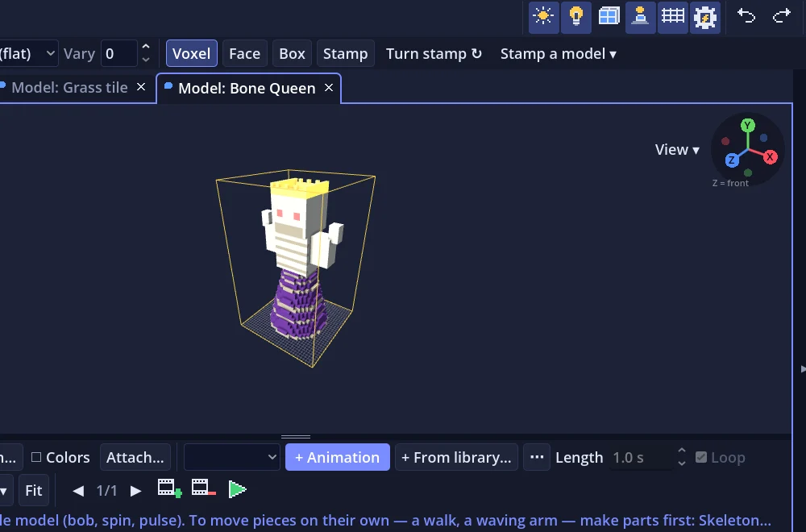
Task: Click the 1/1 frame counter
Action: click(x=107, y=491)
